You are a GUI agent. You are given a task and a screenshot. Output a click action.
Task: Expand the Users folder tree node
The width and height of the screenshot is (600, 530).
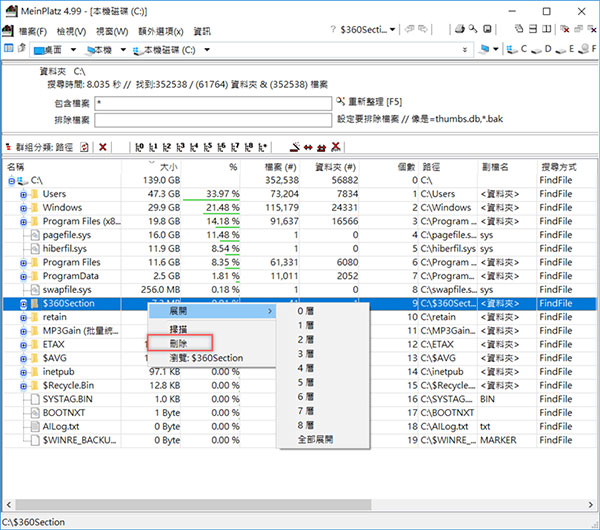pyautogui.click(x=23, y=194)
